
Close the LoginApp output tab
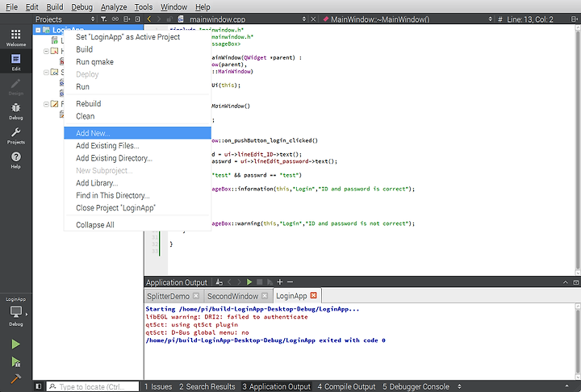tap(313, 295)
